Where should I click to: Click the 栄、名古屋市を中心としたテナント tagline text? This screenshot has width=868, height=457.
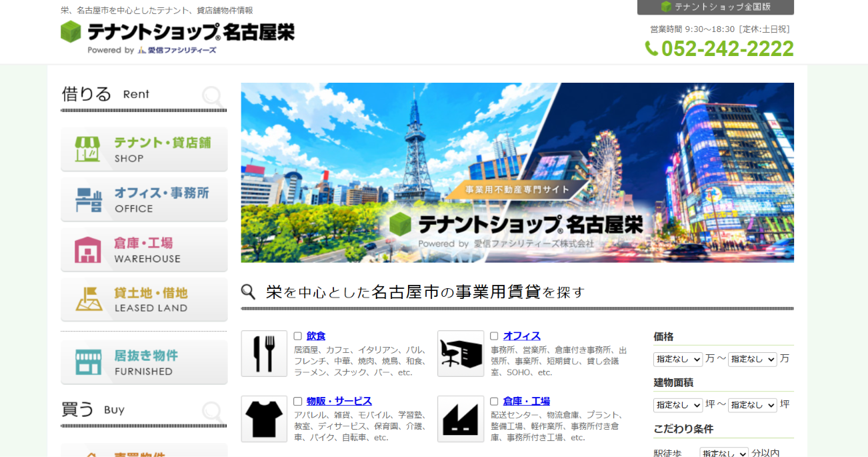(x=157, y=11)
